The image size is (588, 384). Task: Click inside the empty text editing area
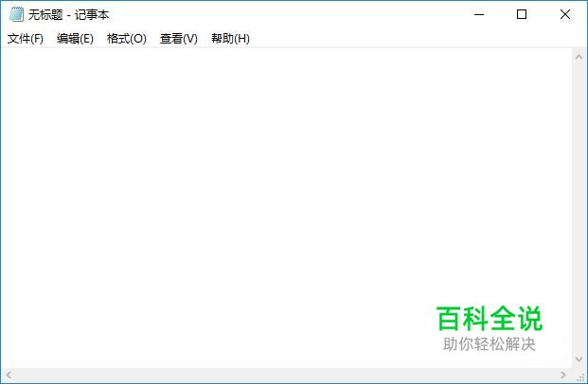pos(286,208)
